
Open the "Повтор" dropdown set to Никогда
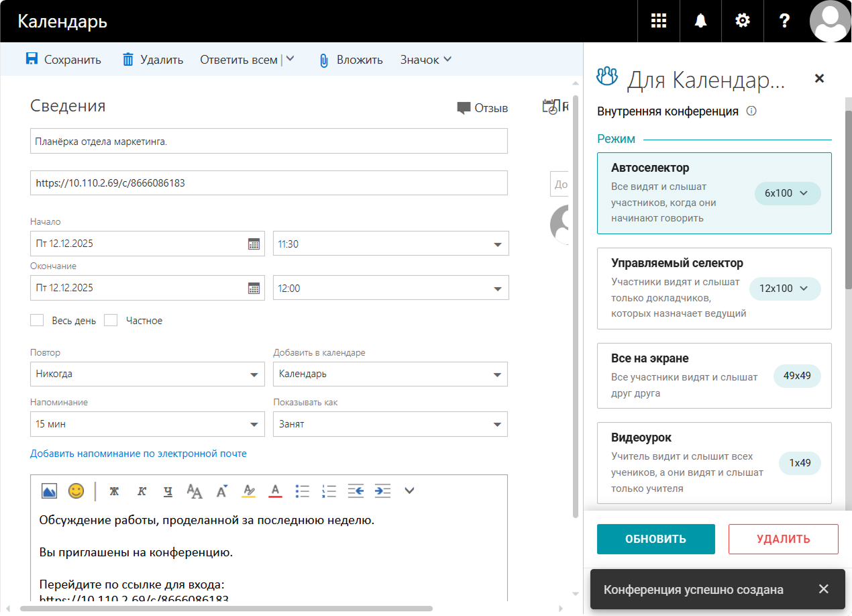tap(147, 374)
